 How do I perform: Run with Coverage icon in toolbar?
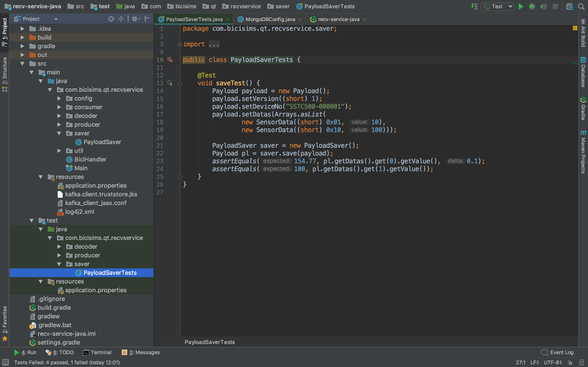(x=544, y=7)
